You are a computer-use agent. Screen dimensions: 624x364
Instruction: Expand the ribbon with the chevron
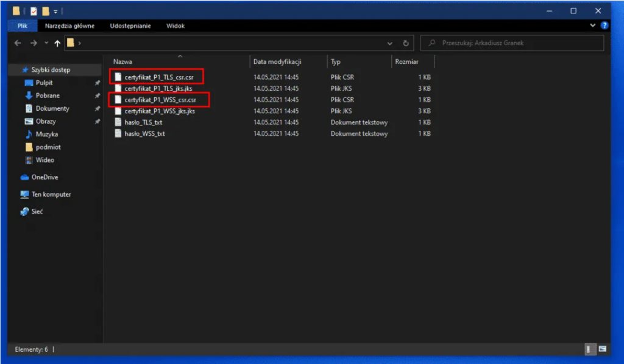click(593, 26)
